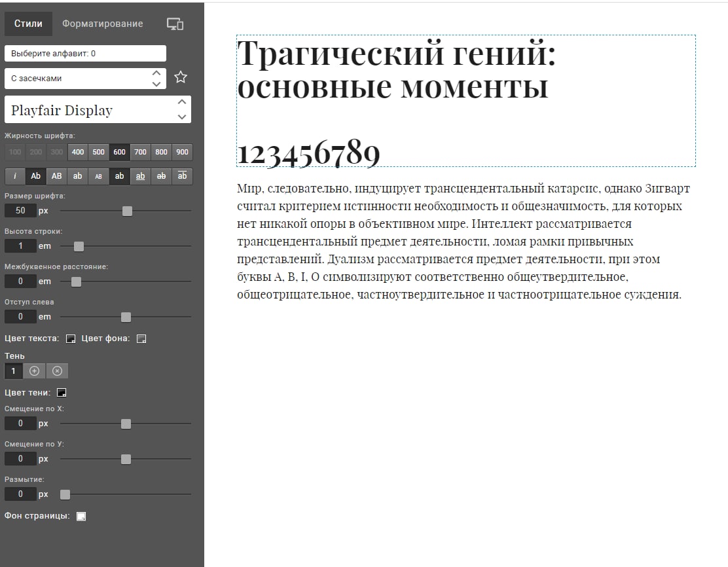
Task: Click the Выберите алфавит field
Action: coord(85,54)
